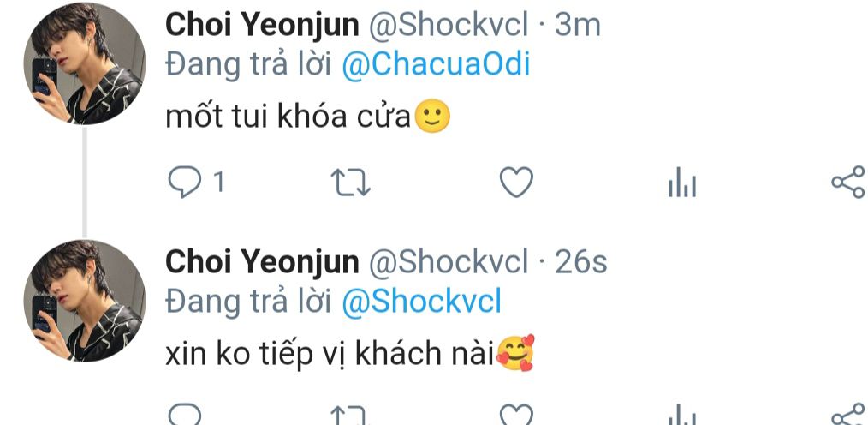Image resolution: width=868 pixels, height=425 pixels.
Task: Retweet the "xin ko tiếp vị khách" tweet
Action: point(349,416)
